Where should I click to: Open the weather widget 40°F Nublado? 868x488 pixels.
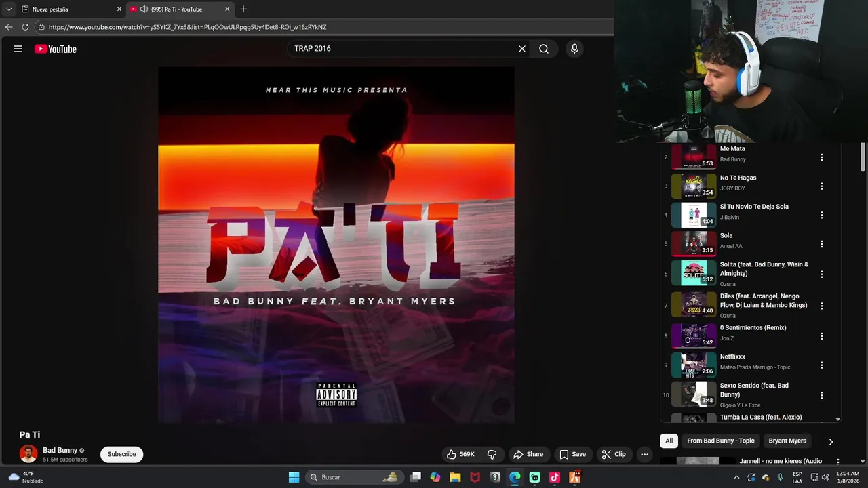26,477
